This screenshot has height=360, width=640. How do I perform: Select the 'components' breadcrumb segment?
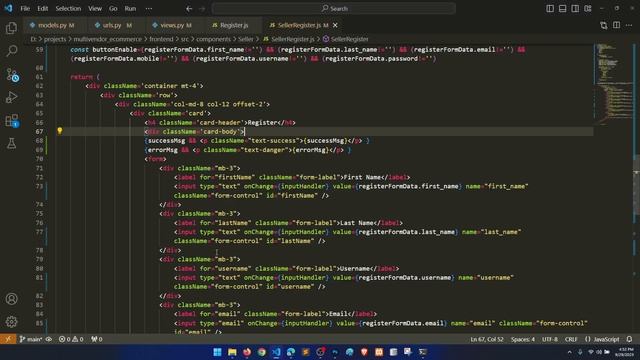tap(213, 39)
